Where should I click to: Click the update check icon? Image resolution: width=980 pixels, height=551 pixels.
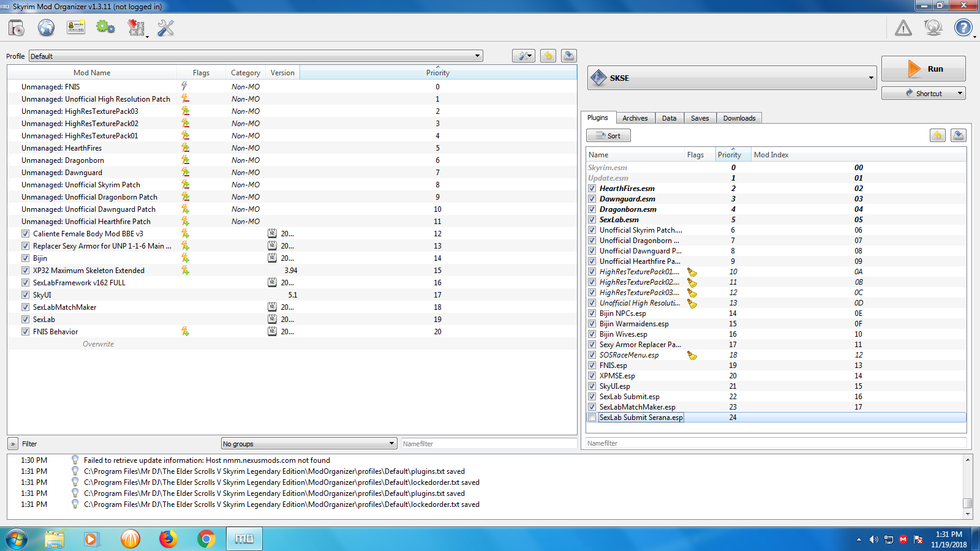pos(933,28)
